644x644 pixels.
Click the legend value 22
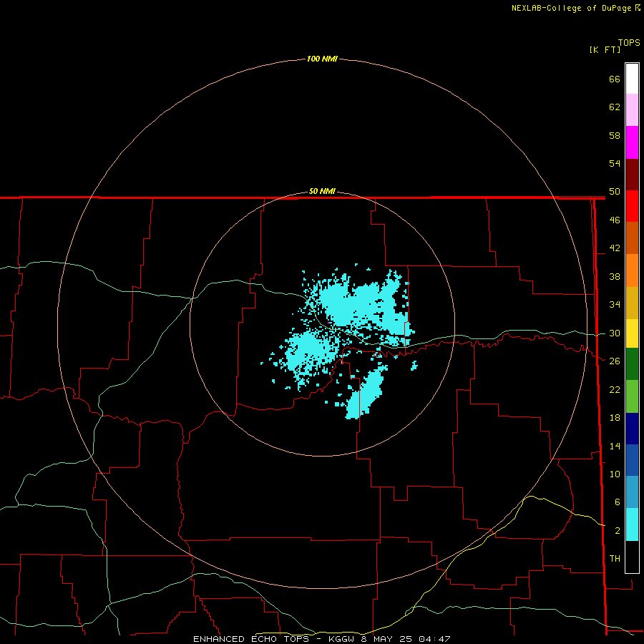coord(615,389)
